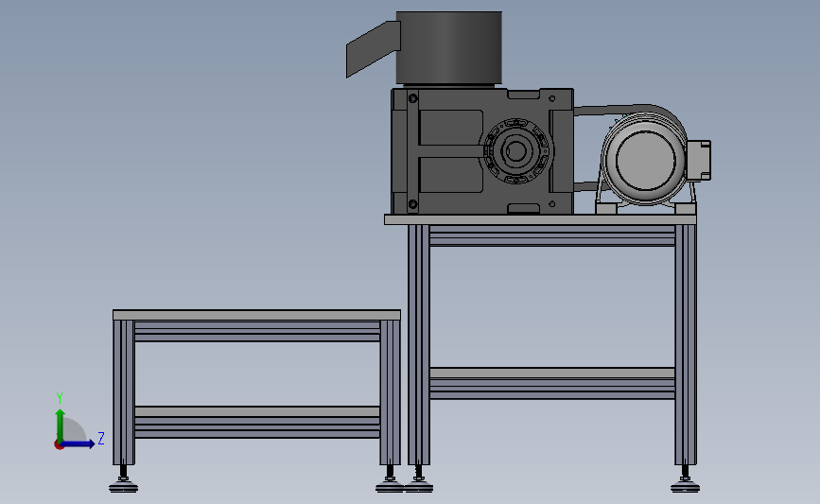Select top-left bolt on gearbox housing
The height and width of the screenshot is (504, 820).
tap(412, 98)
